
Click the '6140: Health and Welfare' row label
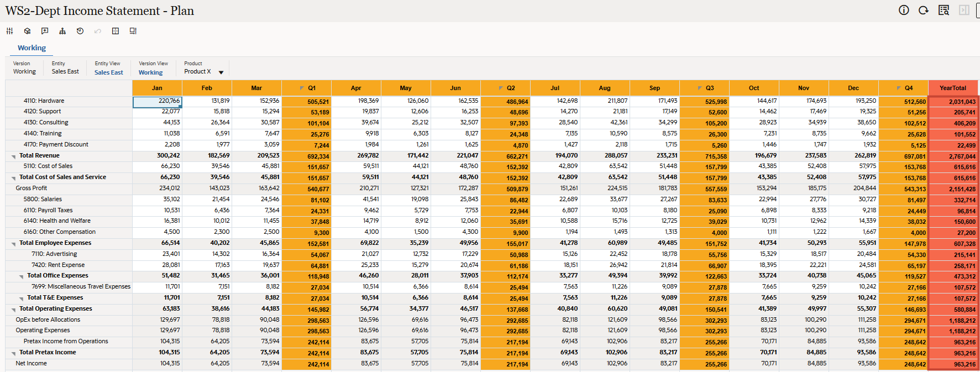[x=57, y=221]
